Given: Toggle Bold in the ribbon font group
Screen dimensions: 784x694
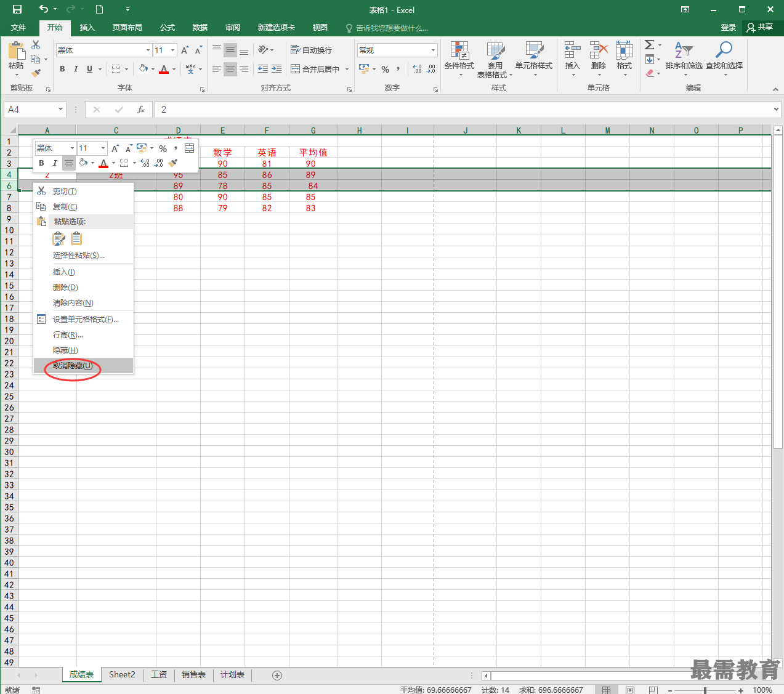Looking at the screenshot, I should [x=62, y=69].
